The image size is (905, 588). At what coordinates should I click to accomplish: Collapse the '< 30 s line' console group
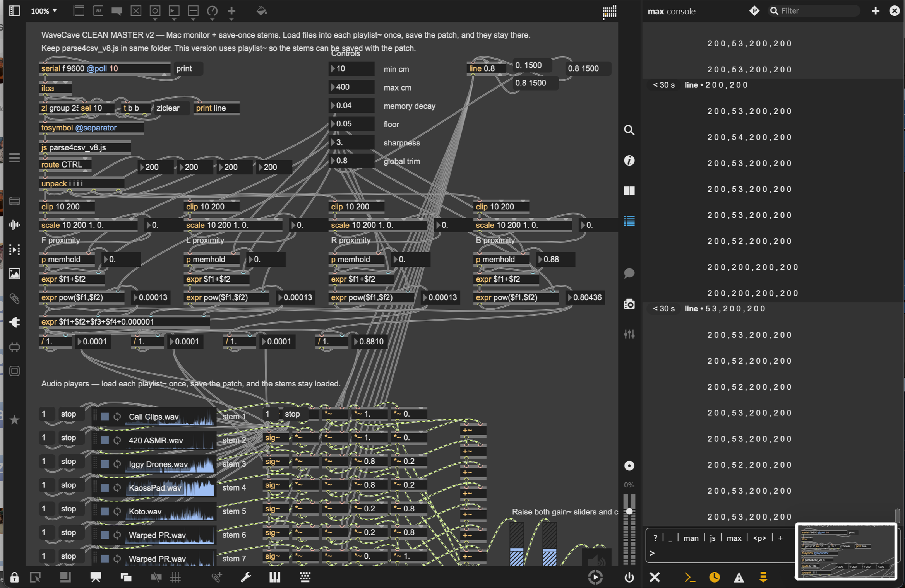(x=663, y=85)
